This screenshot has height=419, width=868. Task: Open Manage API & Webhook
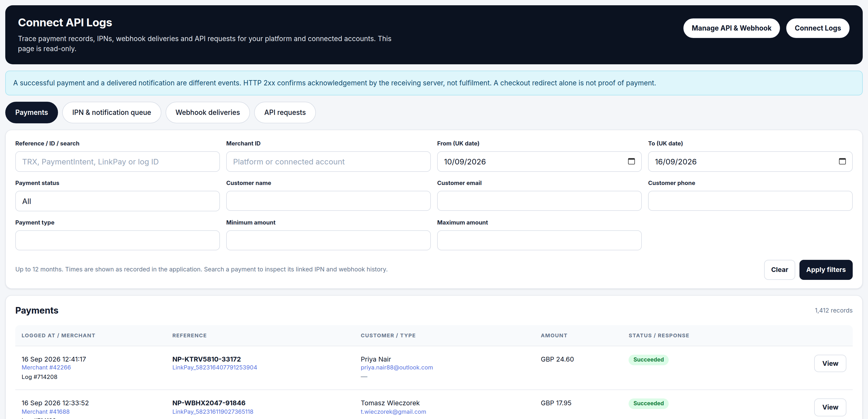(x=731, y=28)
